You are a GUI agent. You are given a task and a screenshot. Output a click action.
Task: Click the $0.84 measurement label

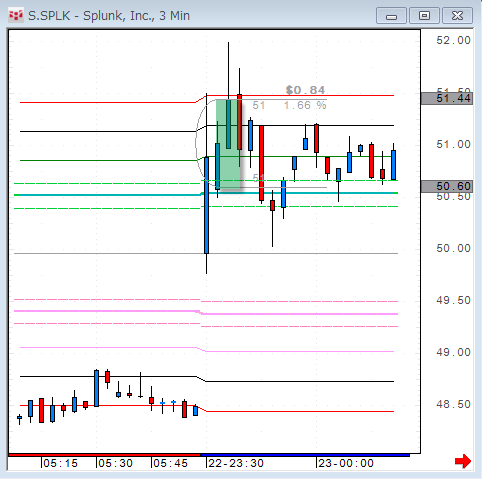pyautogui.click(x=305, y=90)
